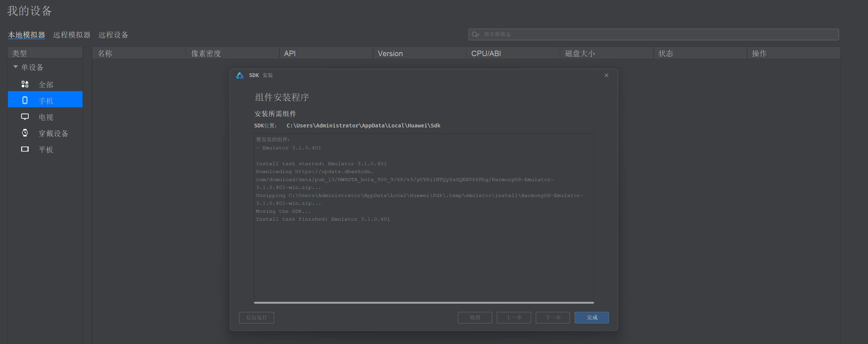Click the search magnifier icon
This screenshot has height=344, width=868.
pyautogui.click(x=476, y=34)
